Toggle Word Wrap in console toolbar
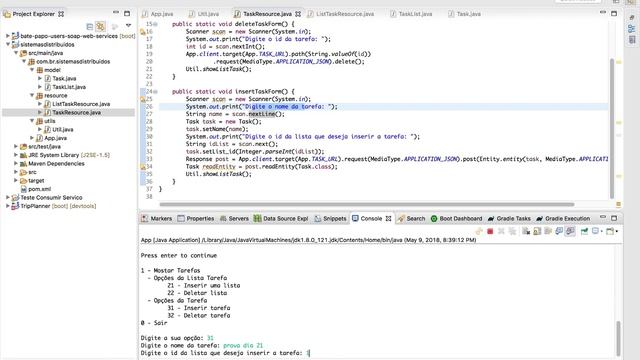640x360 pixels. click(x=548, y=231)
